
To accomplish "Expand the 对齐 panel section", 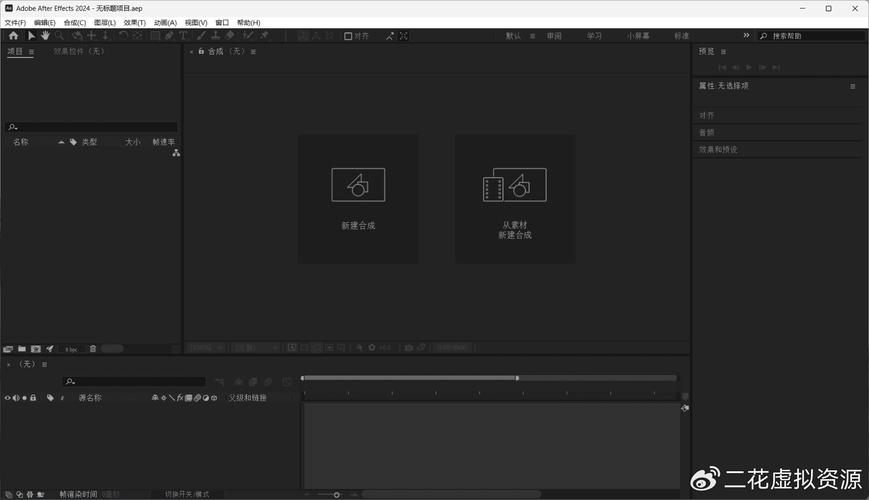I will point(707,115).
